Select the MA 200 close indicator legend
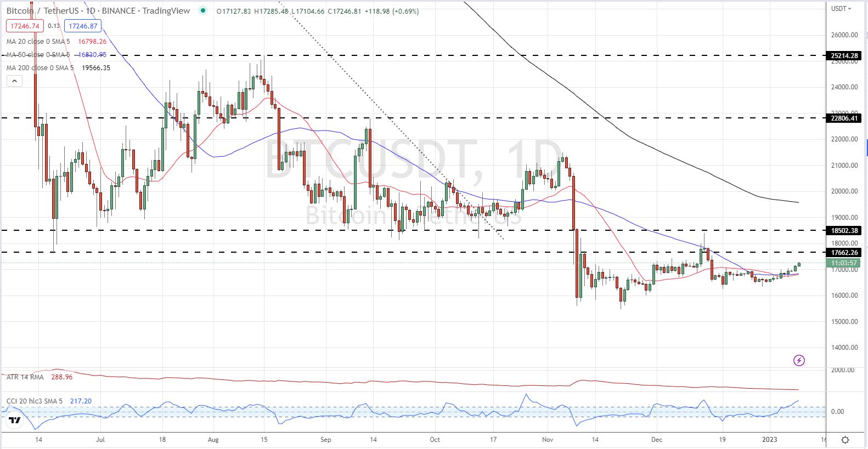 pyautogui.click(x=40, y=68)
